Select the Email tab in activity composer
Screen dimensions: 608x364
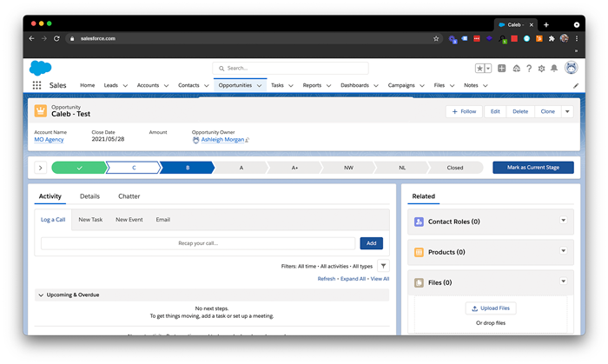pyautogui.click(x=163, y=220)
